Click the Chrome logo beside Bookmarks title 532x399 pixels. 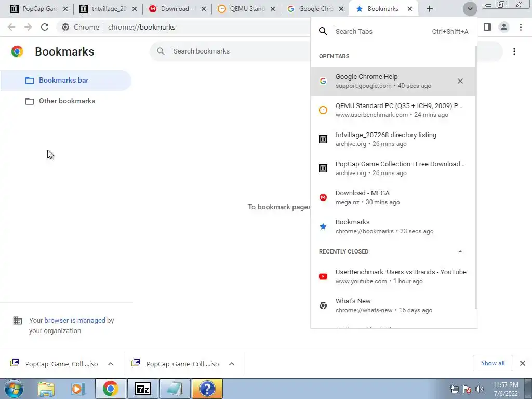pos(17,51)
